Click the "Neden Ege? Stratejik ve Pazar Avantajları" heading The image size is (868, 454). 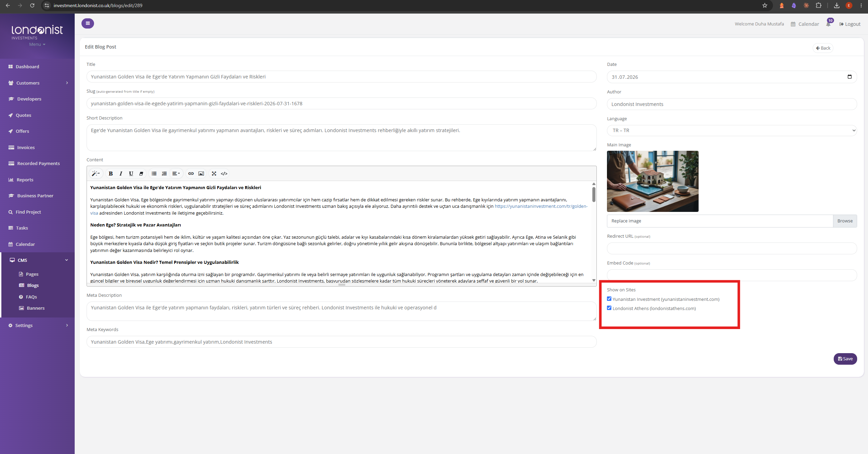135,225
